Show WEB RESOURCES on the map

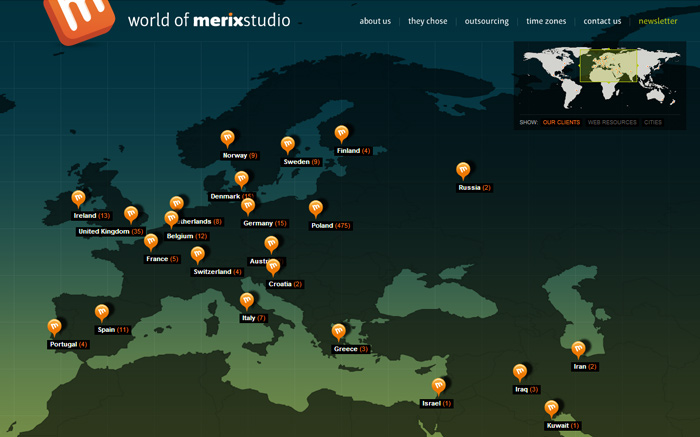click(x=612, y=122)
